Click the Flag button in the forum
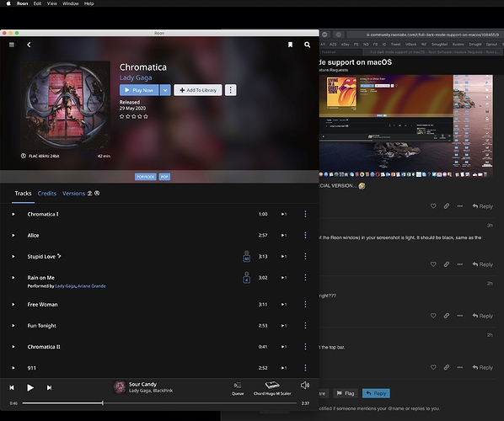The image size is (504, 421). pyautogui.click(x=346, y=393)
